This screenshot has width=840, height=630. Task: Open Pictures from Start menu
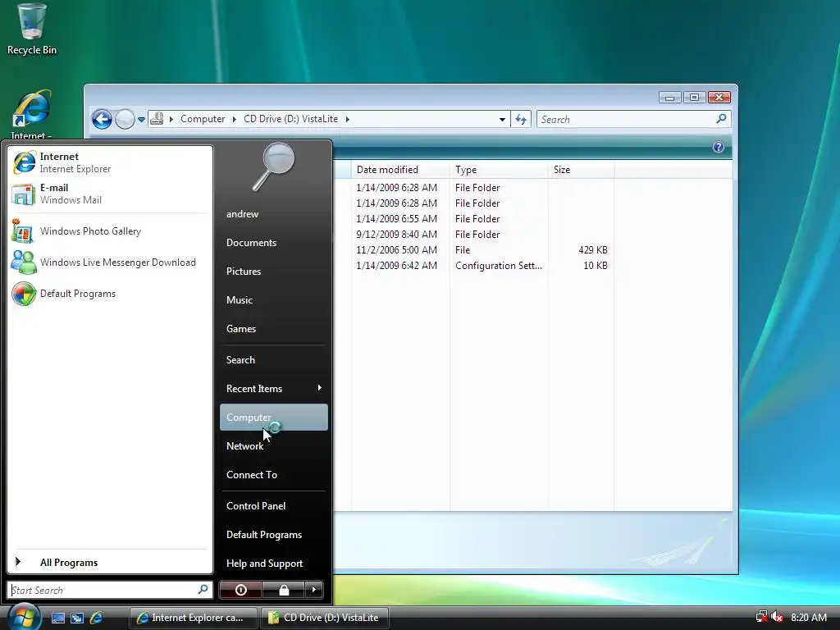coord(274,271)
